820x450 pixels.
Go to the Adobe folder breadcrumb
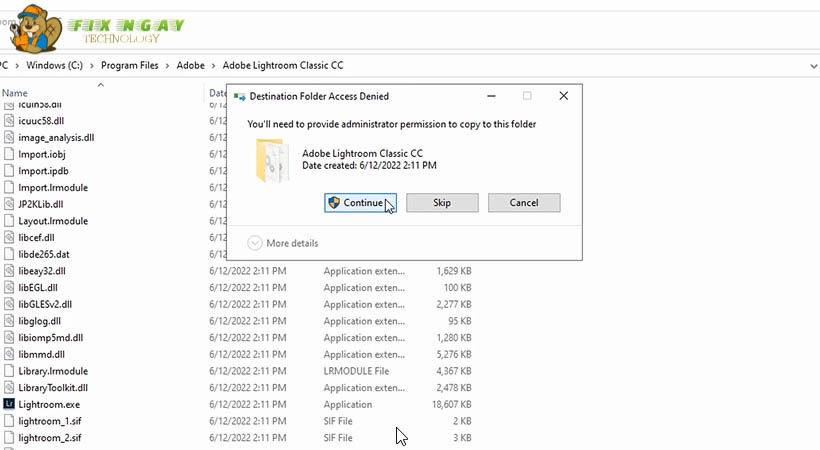[x=190, y=65]
